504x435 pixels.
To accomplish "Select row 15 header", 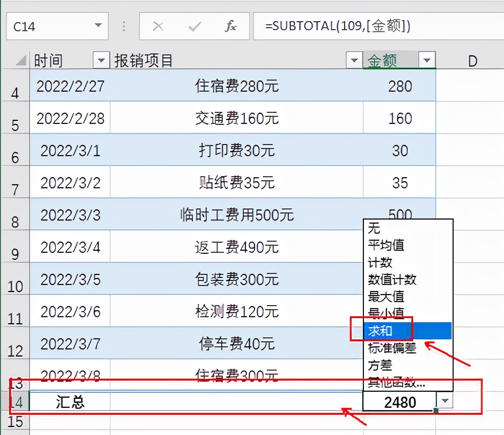I will coord(15,421).
